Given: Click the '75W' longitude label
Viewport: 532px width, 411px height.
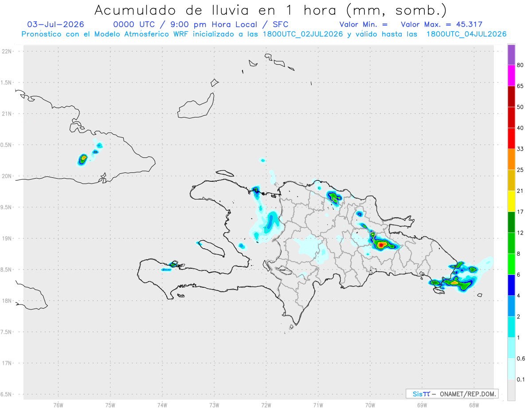Looking at the screenshot, I should 110,405.
